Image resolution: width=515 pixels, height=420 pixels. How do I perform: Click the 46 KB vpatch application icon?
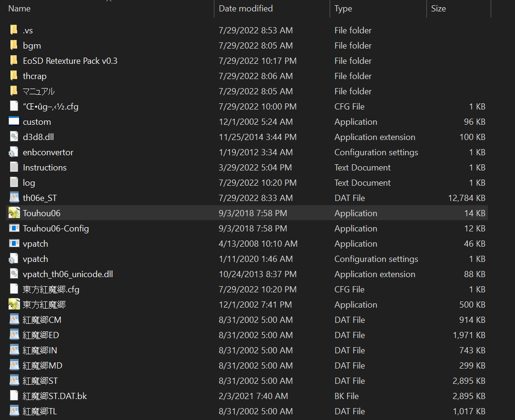click(14, 244)
